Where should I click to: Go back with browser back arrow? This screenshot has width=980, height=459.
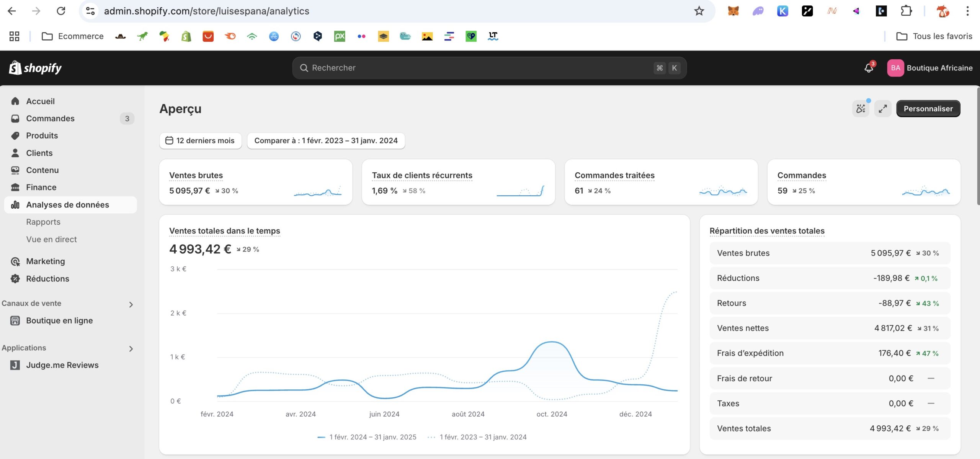(12, 11)
